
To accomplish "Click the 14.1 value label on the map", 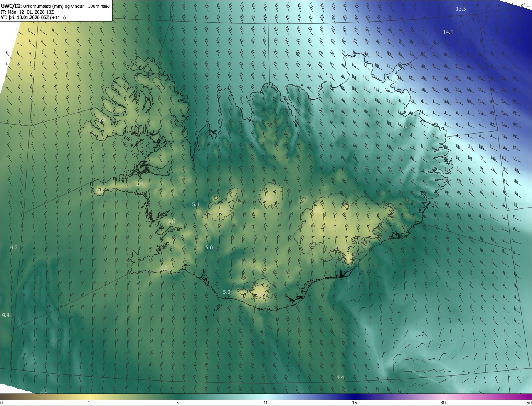I will coord(448,32).
